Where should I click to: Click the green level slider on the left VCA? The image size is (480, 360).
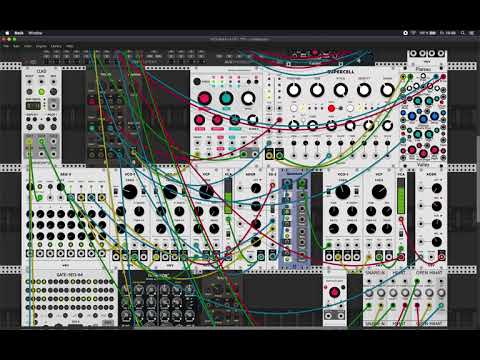228,196
